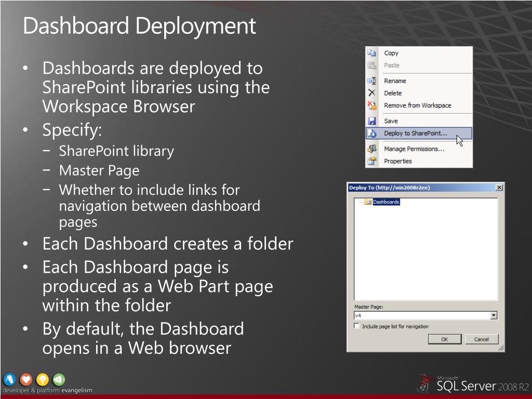Image resolution: width=532 pixels, height=399 pixels.
Task: Select the Dashboards tree item
Action: coord(386,202)
